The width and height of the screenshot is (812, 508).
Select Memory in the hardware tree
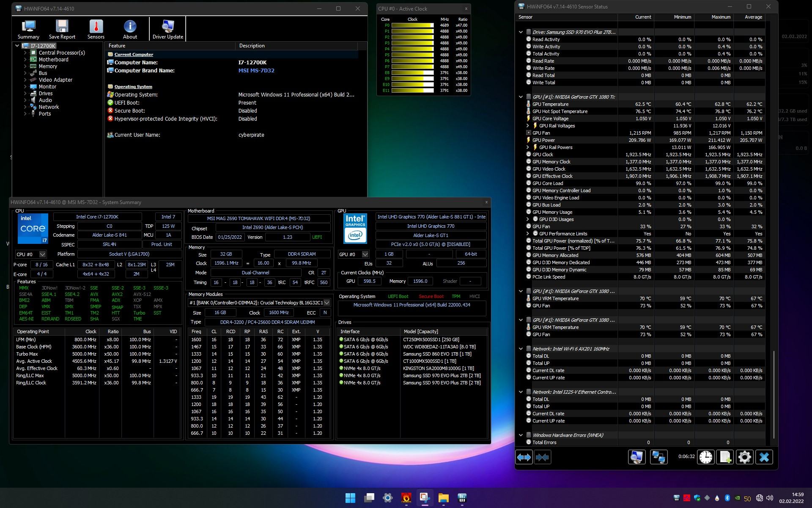click(48, 66)
